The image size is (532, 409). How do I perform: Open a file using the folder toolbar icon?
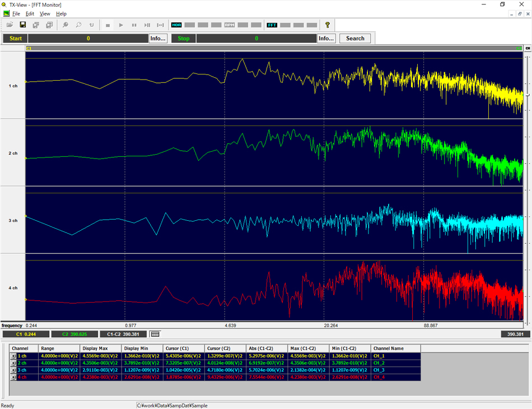click(10, 25)
